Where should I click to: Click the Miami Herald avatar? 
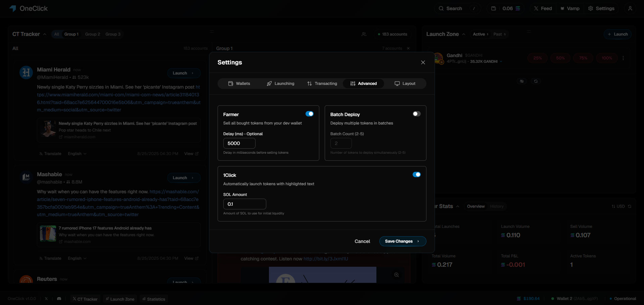pyautogui.click(x=26, y=72)
